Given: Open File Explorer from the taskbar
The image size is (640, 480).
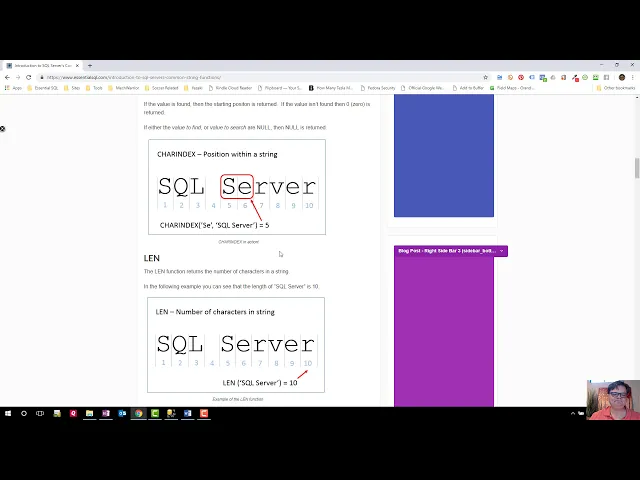Looking at the screenshot, I should pyautogui.click(x=89, y=413).
